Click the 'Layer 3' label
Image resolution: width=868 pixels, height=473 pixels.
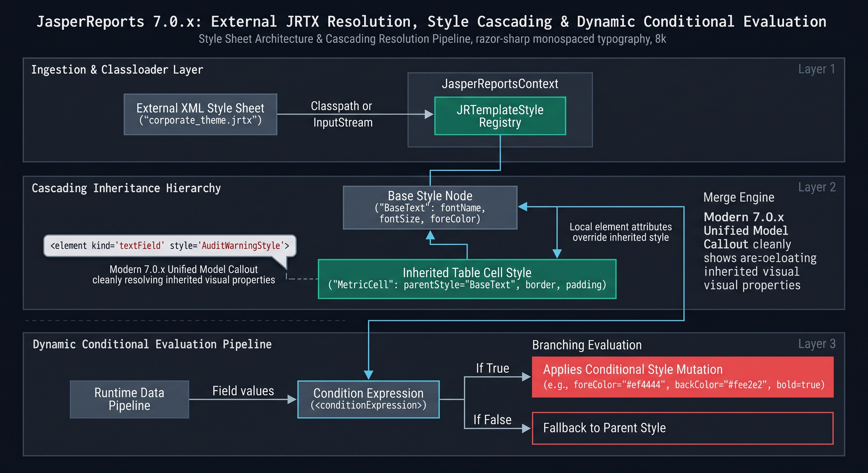[817, 344]
